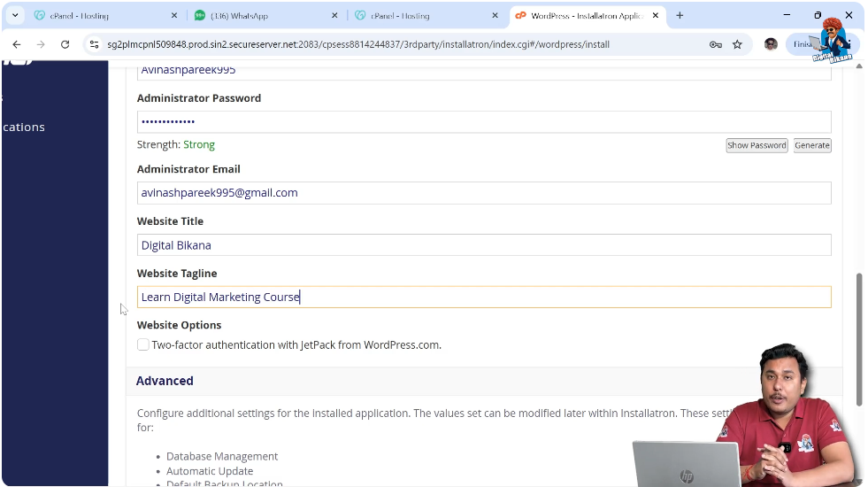The width and height of the screenshot is (868, 487).
Task: Open the tab search dropdown arrow
Action: click(x=15, y=16)
